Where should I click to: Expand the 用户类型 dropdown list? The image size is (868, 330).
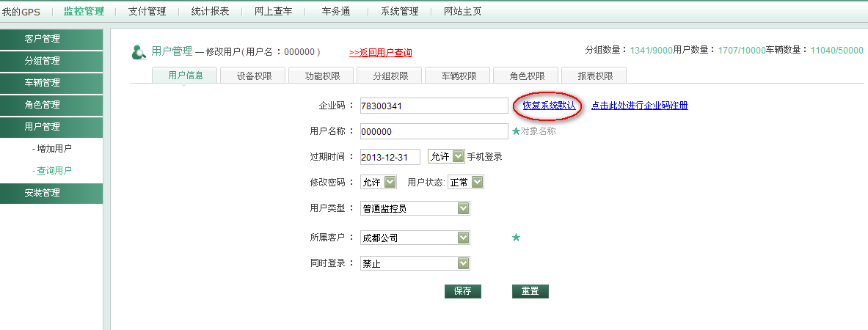[415, 208]
